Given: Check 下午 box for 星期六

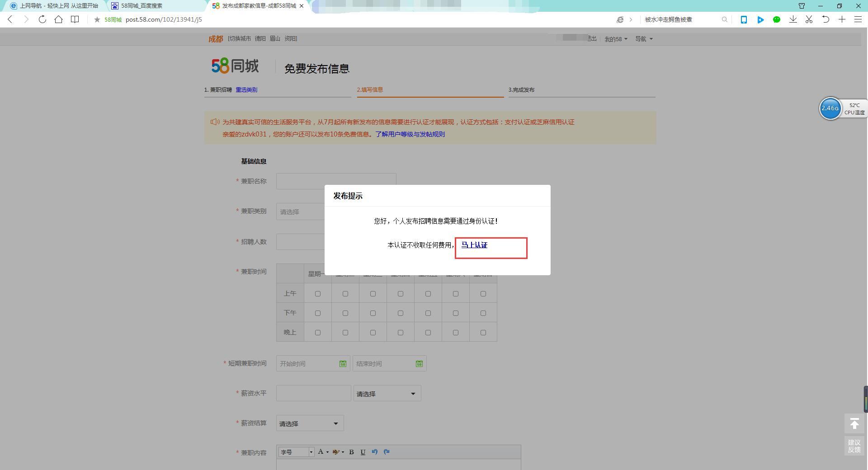Looking at the screenshot, I should tap(456, 313).
